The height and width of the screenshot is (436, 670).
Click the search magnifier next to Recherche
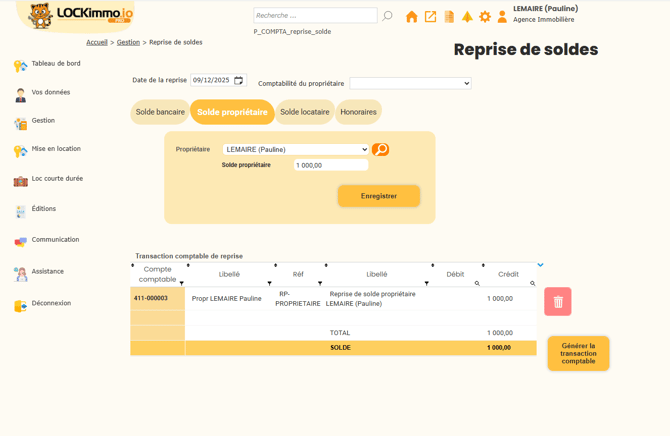(388, 16)
